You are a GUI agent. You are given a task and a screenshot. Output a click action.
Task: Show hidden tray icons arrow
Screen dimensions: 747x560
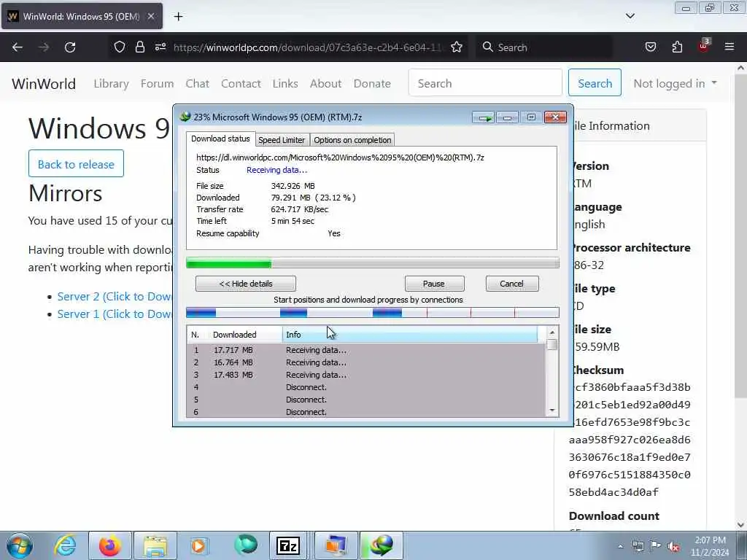tap(620, 546)
